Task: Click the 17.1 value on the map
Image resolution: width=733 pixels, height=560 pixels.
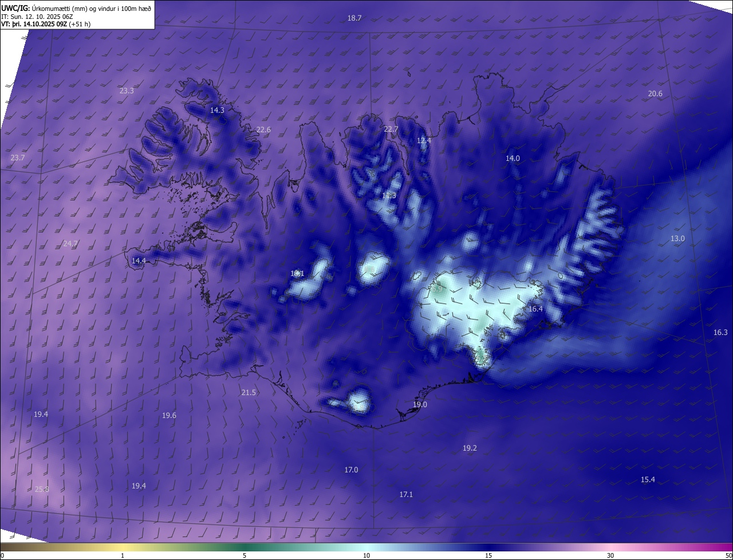Action: pyautogui.click(x=406, y=494)
